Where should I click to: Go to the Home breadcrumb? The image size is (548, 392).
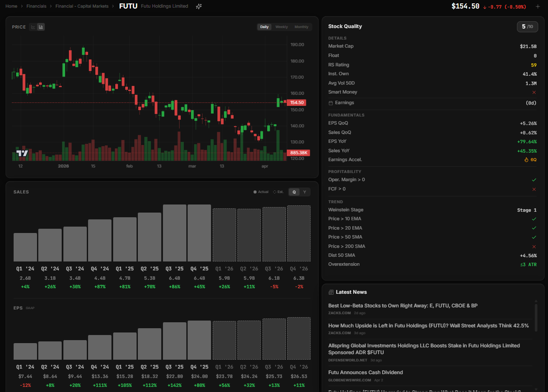tap(11, 6)
